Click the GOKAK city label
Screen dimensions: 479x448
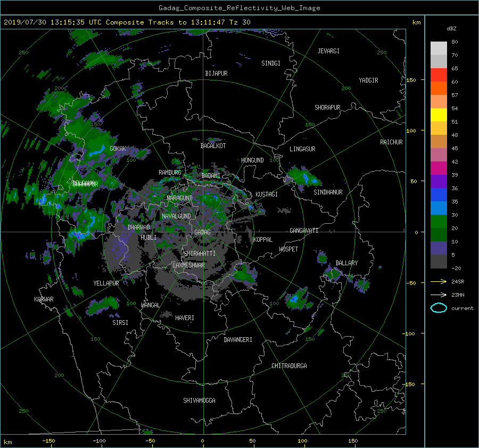(x=118, y=149)
